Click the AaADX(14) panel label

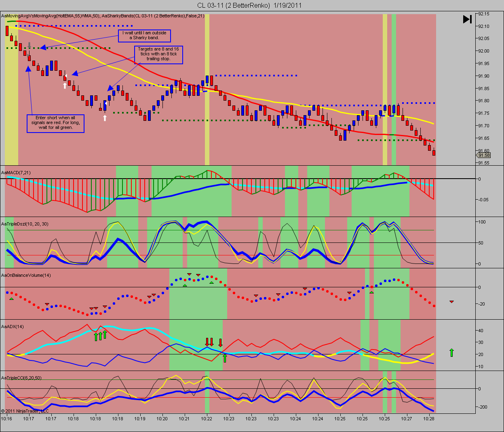point(13,327)
